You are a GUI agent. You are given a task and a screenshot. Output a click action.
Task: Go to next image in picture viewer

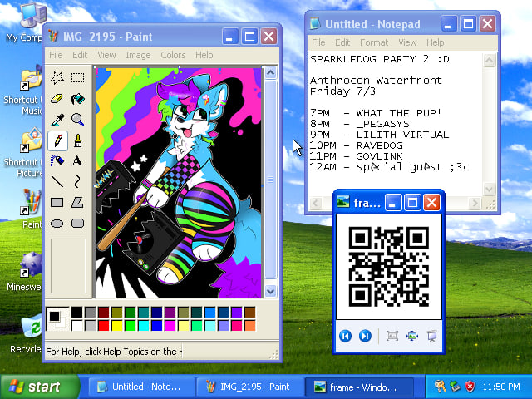365,336
